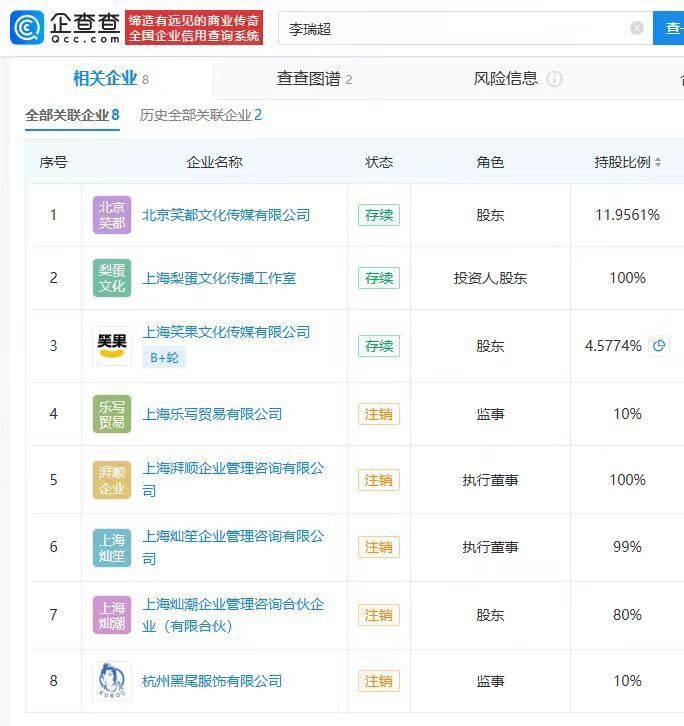Open the shareholding chart icon next to 4.5774%
Image resolution: width=684 pixels, height=726 pixels.
[659, 345]
